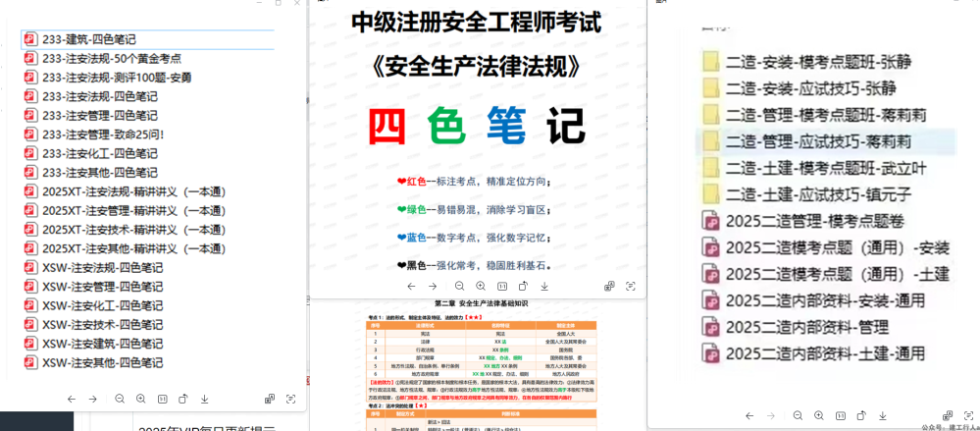The image size is (980, 431).
Task: Select file 2025XT-注安管理-精讲讲义（一本通）
Action: pos(125,211)
